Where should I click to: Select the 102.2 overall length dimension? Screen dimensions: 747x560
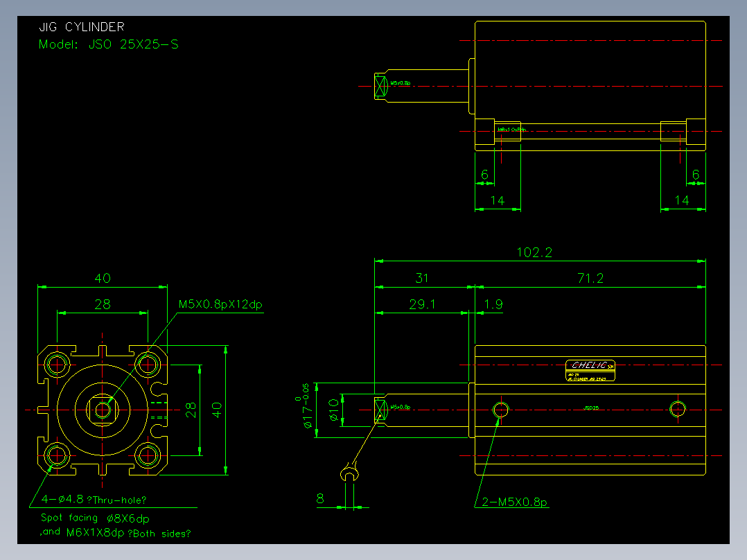[x=534, y=252]
